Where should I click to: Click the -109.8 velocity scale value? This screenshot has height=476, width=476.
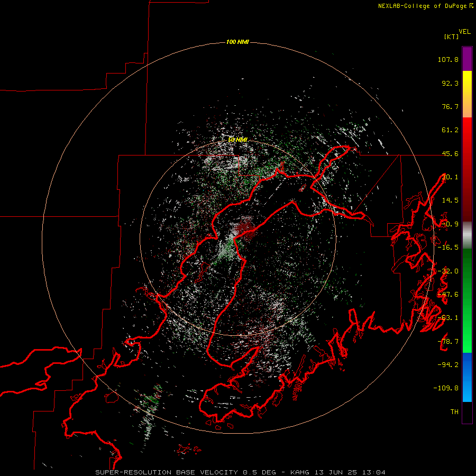(446, 388)
